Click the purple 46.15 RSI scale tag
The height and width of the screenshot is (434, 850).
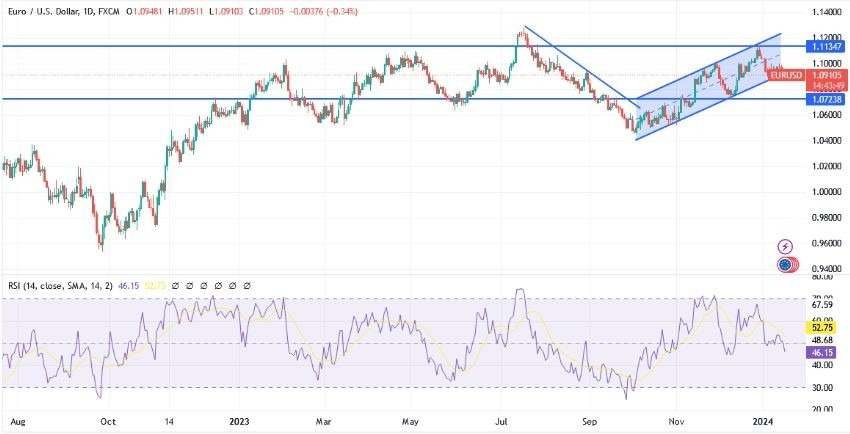(823, 353)
